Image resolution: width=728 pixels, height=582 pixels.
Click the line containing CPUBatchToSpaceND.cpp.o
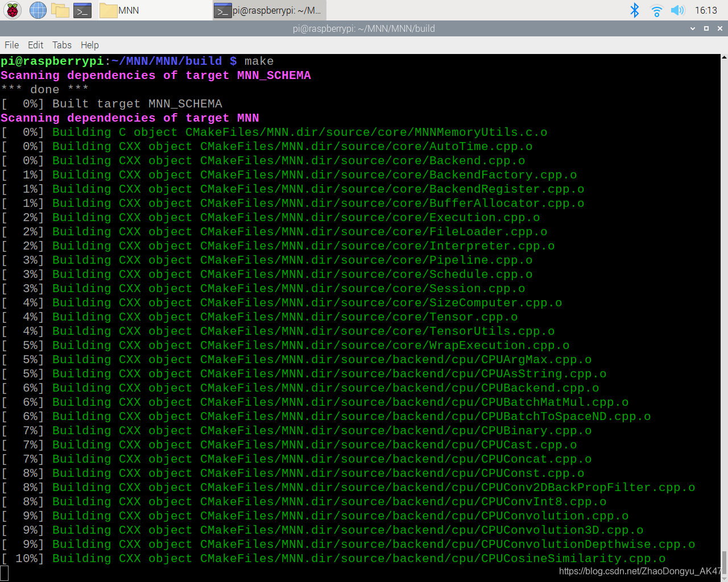[326, 417]
